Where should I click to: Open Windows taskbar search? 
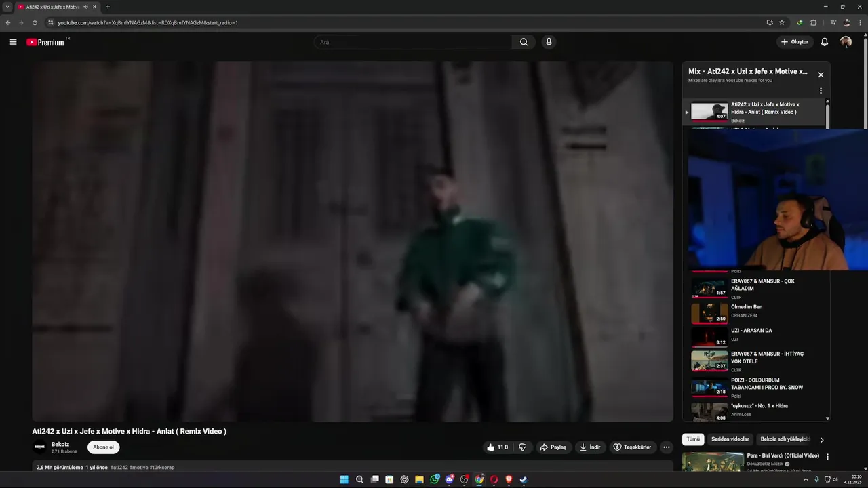click(359, 479)
